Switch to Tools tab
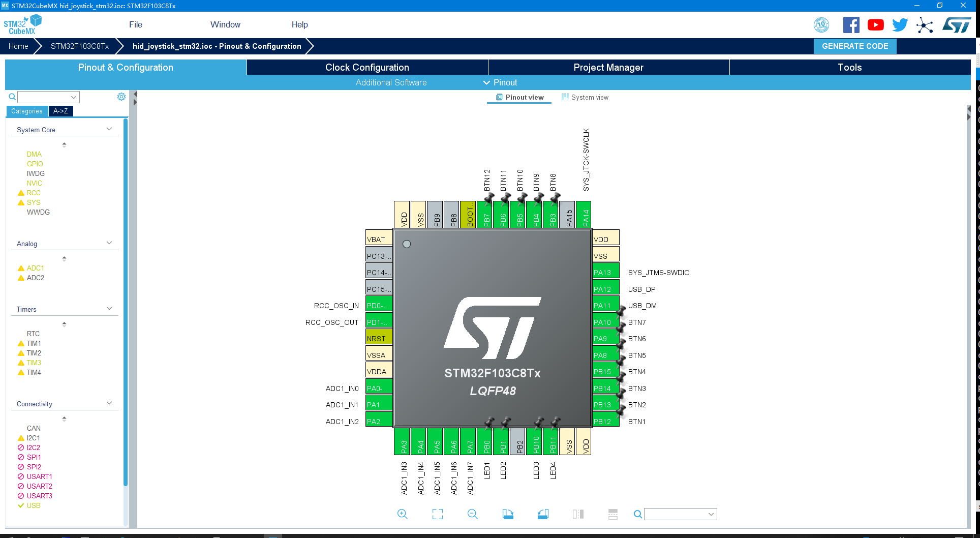980x538 pixels. [x=850, y=67]
